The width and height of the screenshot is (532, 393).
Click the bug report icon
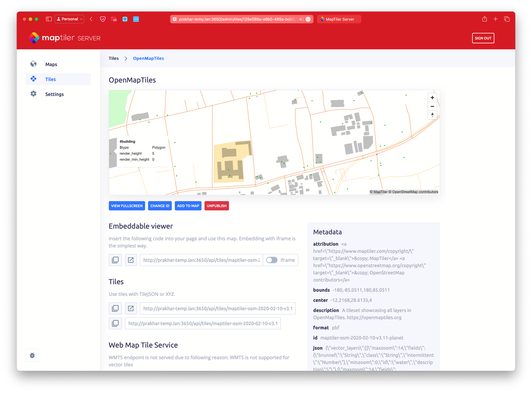(x=32, y=355)
